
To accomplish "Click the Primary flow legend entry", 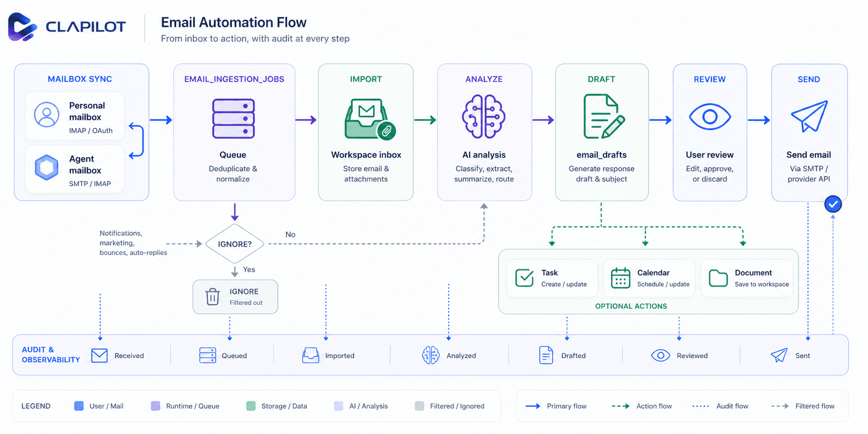I will (556, 406).
